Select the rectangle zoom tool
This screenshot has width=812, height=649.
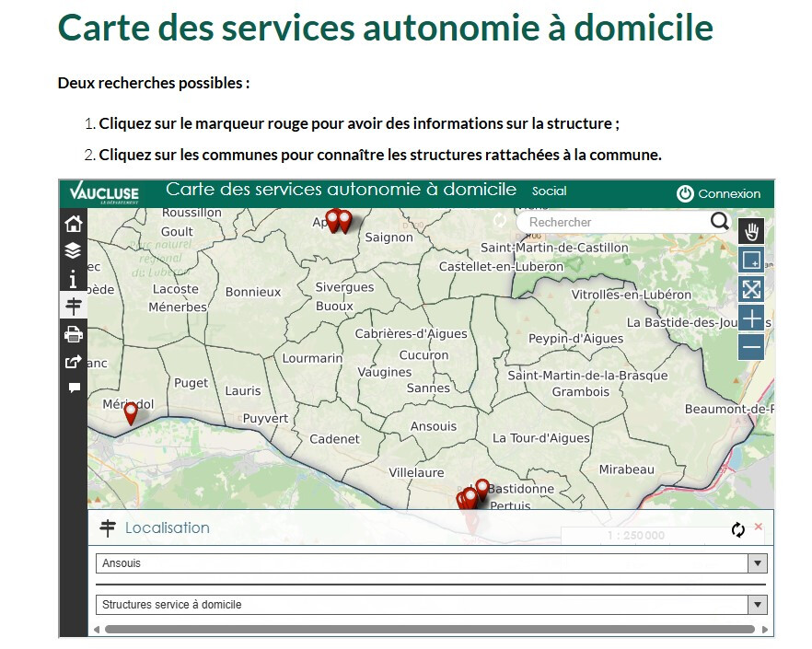click(x=751, y=261)
